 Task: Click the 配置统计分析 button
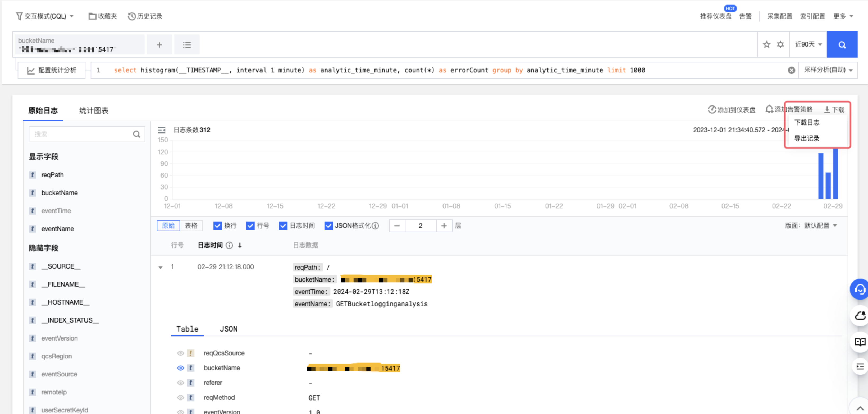[x=52, y=70]
